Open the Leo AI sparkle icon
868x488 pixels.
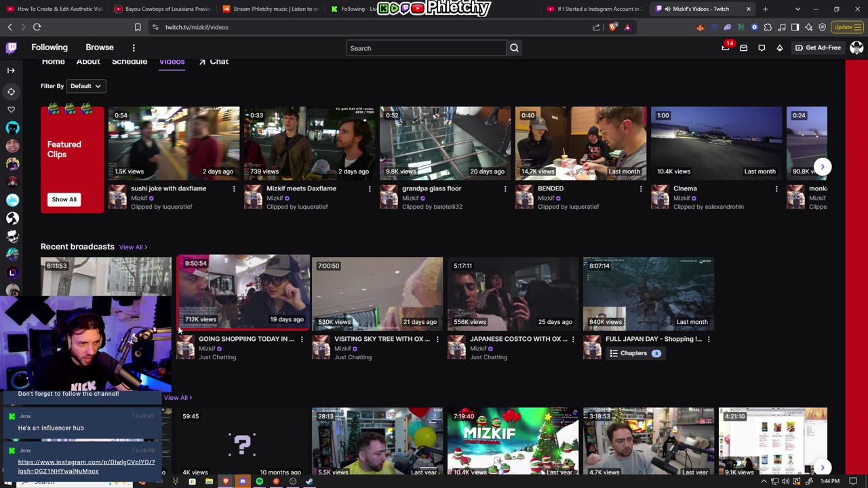pyautogui.click(x=808, y=27)
